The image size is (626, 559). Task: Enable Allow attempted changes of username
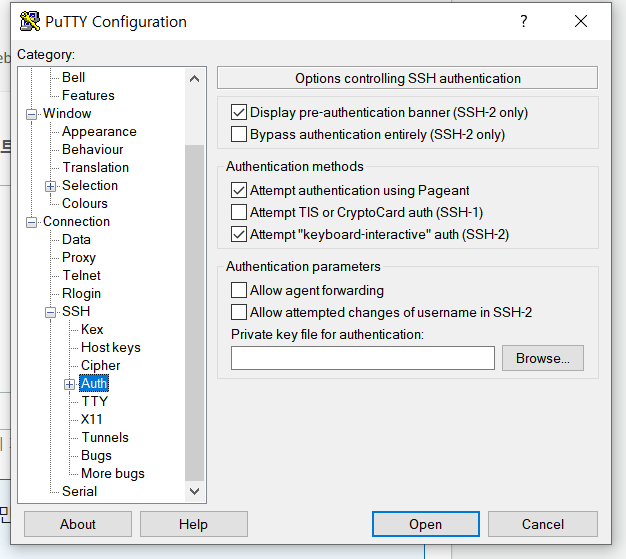[x=239, y=312]
